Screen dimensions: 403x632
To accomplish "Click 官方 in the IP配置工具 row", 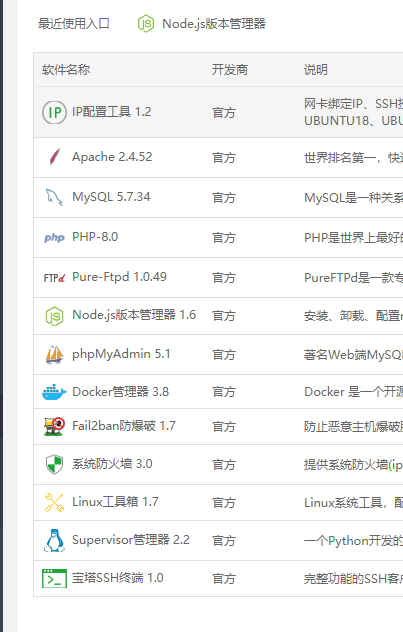I will 224,113.
